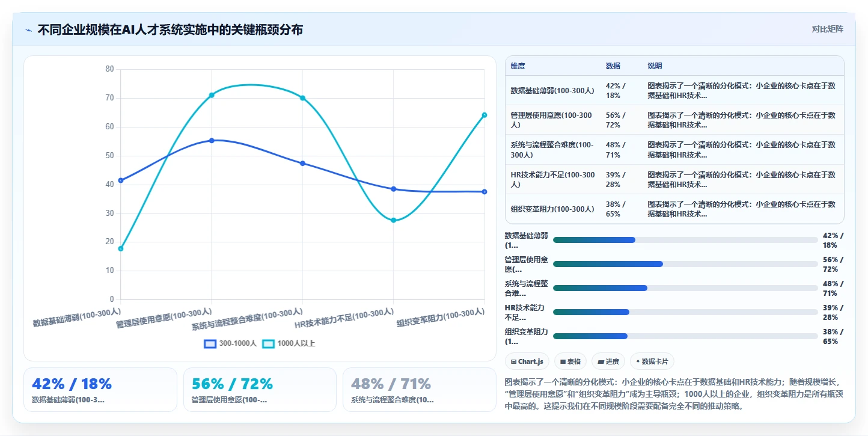
Task: Click the 系统与流程整合难 progress bar
Action: point(685,288)
